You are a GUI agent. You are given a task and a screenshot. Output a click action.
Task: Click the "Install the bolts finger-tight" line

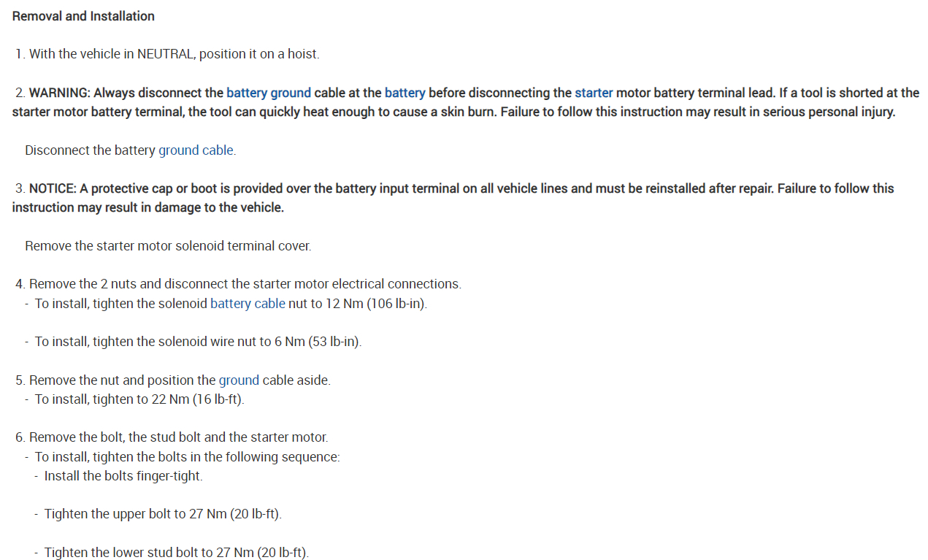pos(123,476)
